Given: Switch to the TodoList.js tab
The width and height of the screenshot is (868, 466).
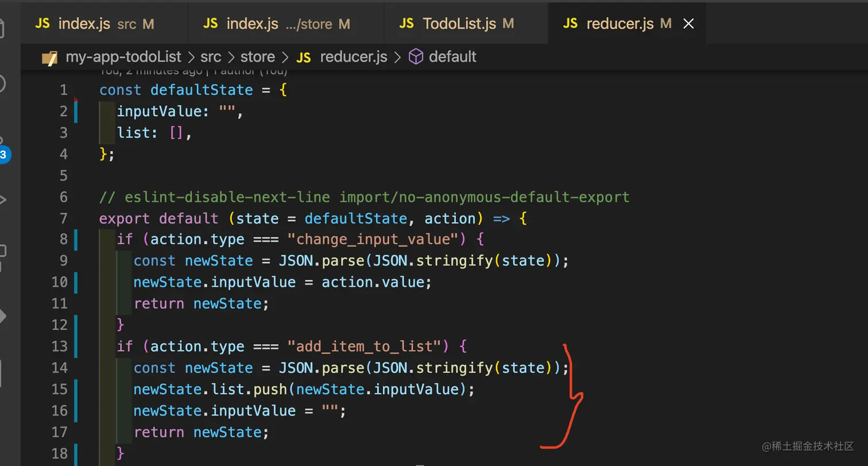Looking at the screenshot, I should click(466, 24).
